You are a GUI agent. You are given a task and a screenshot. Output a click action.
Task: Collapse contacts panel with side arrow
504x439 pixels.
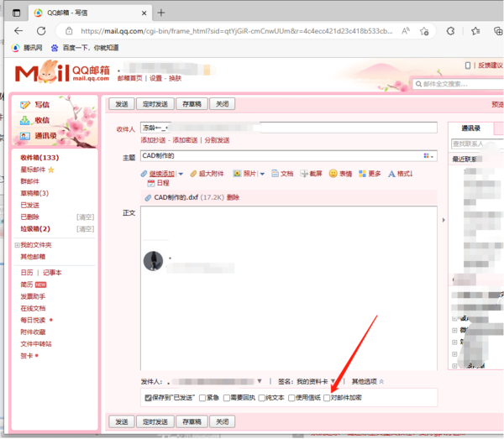click(444, 220)
